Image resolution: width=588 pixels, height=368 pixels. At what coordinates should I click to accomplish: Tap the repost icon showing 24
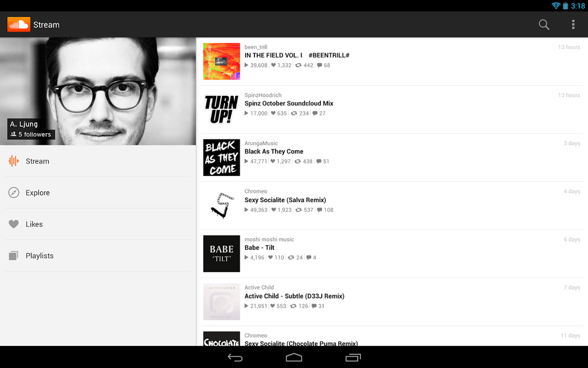click(x=291, y=257)
